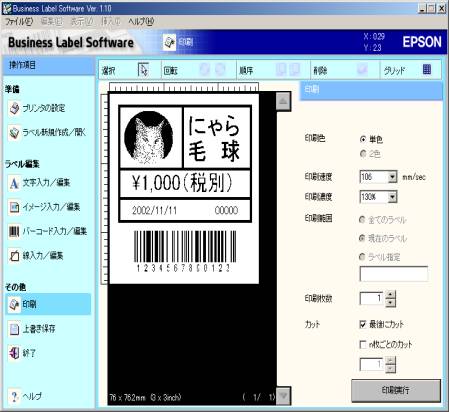Click the cat image on label preview
Viewport: 449px width, 412px height.
pos(149,137)
